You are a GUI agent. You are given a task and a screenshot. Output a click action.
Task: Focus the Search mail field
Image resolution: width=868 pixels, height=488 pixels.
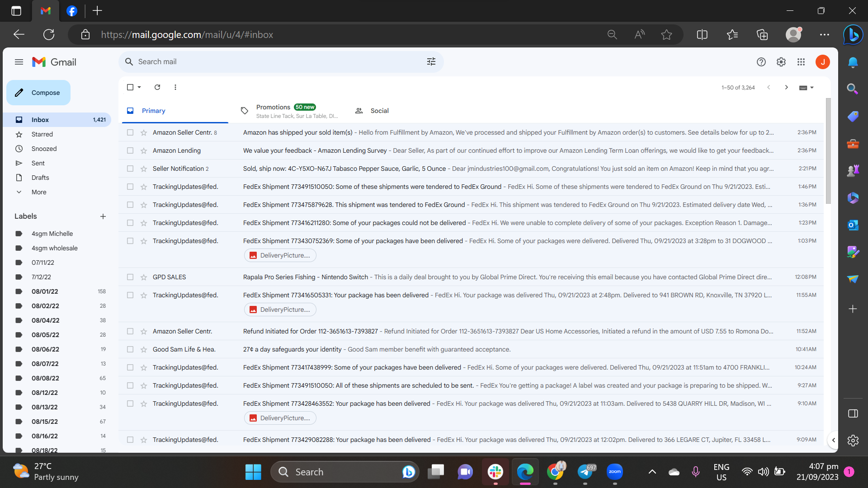click(x=281, y=62)
